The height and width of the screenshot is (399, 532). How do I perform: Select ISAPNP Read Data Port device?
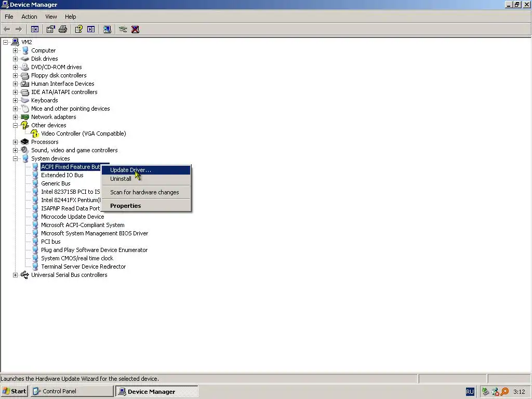point(70,208)
